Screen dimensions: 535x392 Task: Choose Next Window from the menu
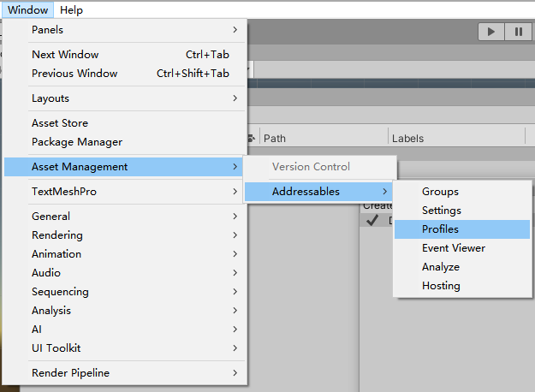pyautogui.click(x=124, y=55)
